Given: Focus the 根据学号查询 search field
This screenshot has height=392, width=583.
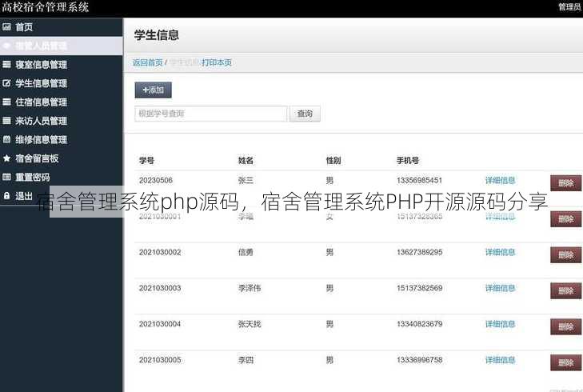Looking at the screenshot, I should pyautogui.click(x=211, y=114).
